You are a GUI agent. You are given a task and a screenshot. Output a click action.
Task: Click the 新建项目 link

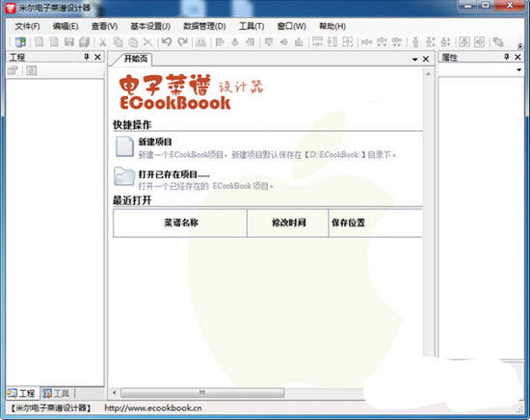coord(155,142)
